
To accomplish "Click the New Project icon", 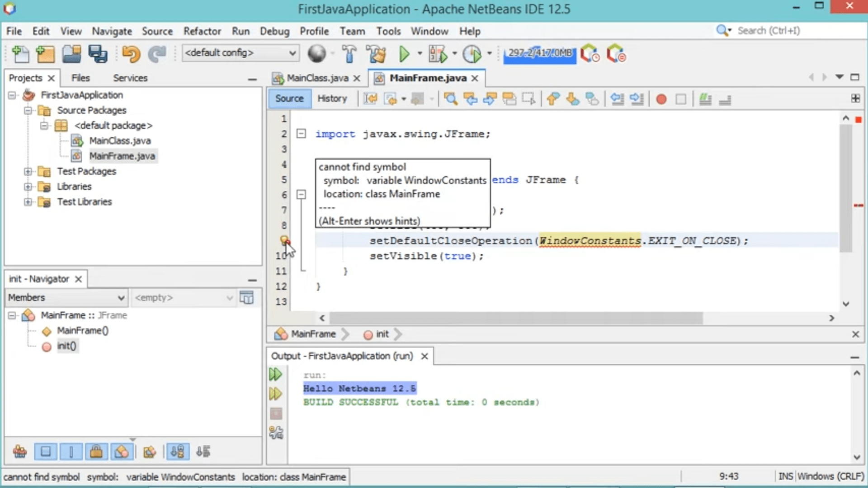I will tap(45, 54).
